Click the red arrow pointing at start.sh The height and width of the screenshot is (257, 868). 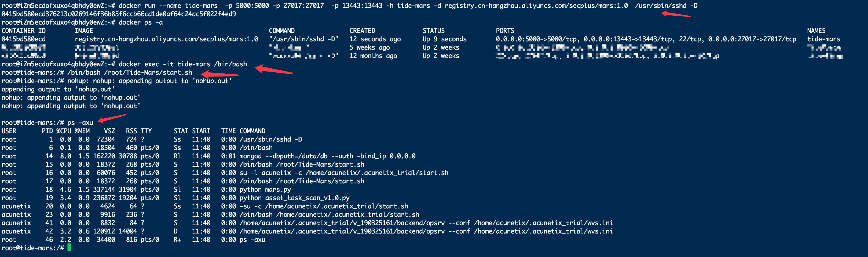click(219, 75)
